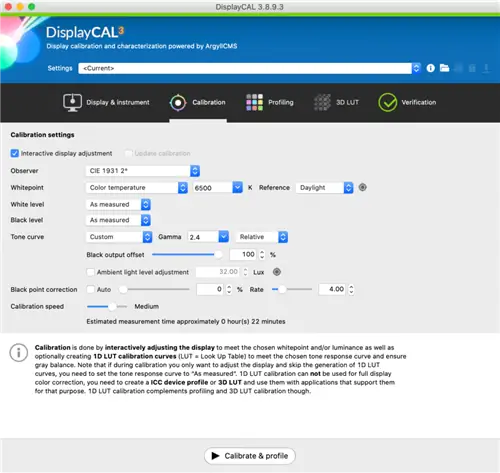This screenshot has width=500, height=473.
Task: Select the Calibration tab label
Action: (209, 102)
